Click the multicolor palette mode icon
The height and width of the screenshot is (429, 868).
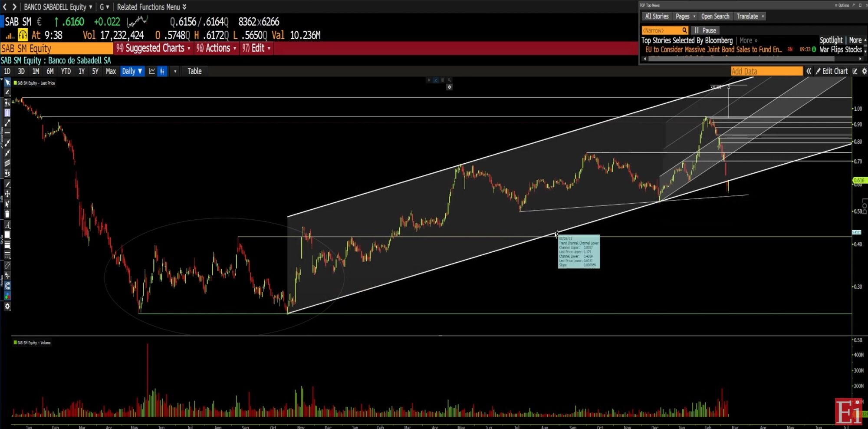tap(7, 296)
